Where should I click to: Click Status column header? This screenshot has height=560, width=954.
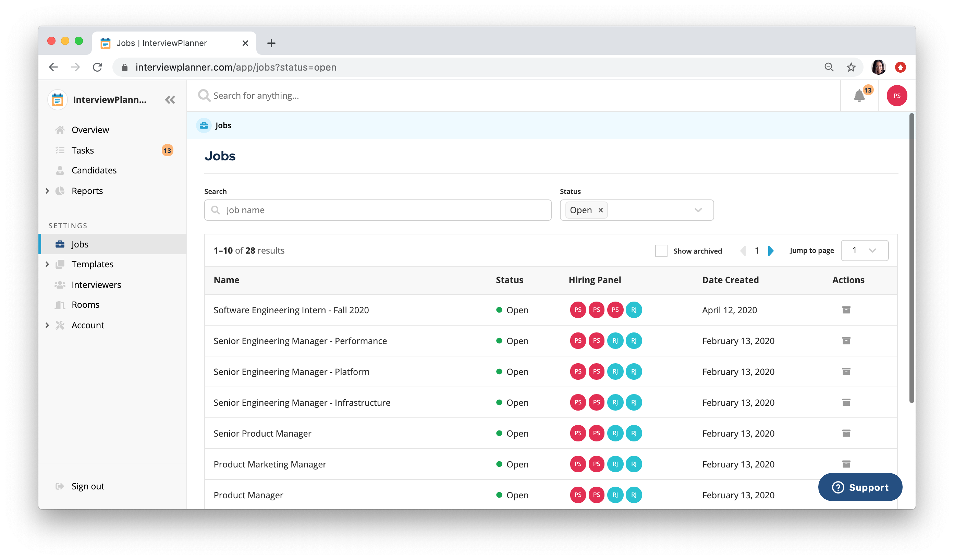[509, 280]
